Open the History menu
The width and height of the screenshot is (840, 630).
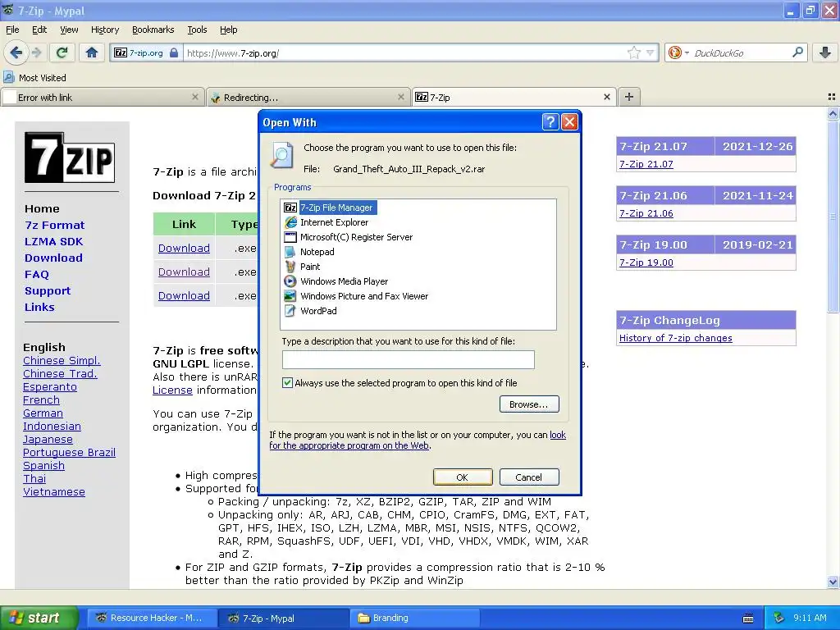[104, 30]
